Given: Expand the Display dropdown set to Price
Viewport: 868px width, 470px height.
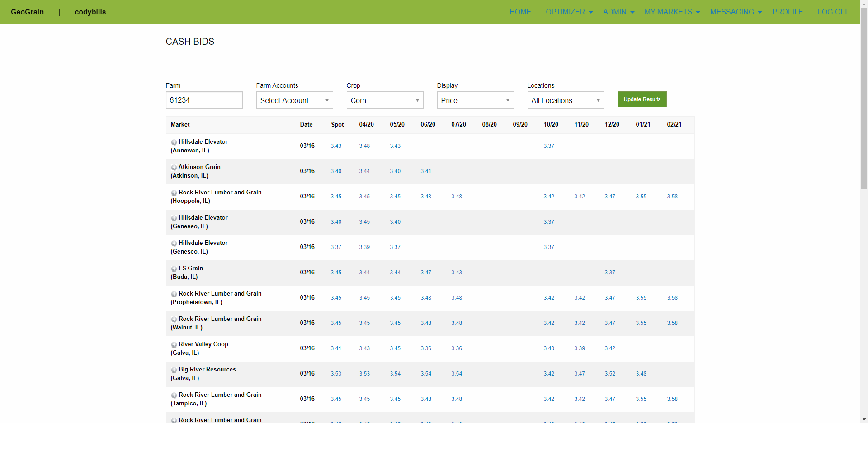Looking at the screenshot, I should click(x=475, y=100).
